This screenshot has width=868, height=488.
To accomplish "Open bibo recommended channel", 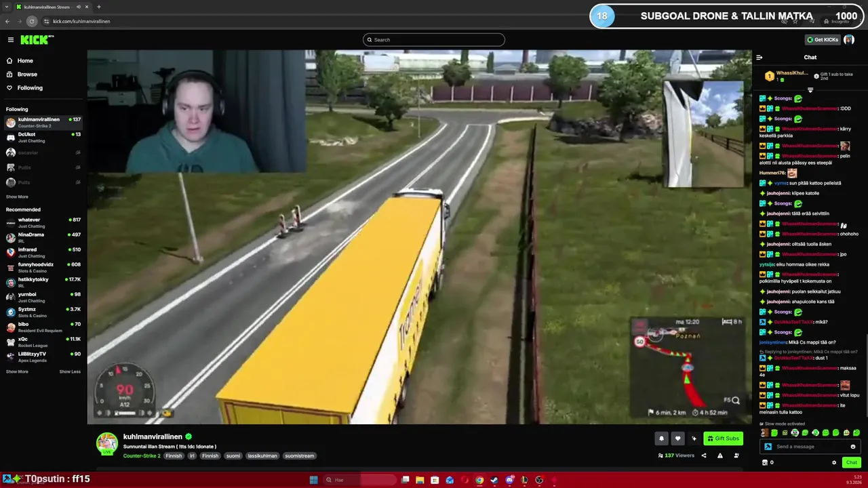I will [42, 327].
